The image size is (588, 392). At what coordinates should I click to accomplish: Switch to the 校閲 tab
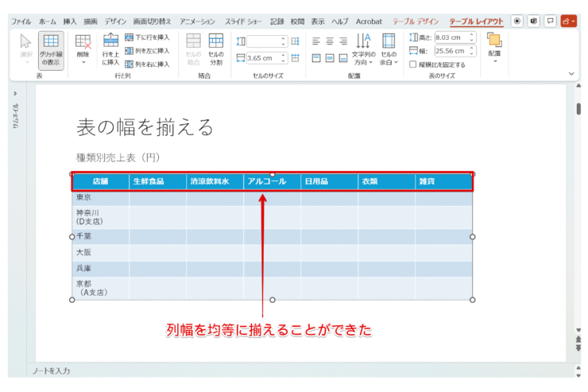[x=297, y=21]
